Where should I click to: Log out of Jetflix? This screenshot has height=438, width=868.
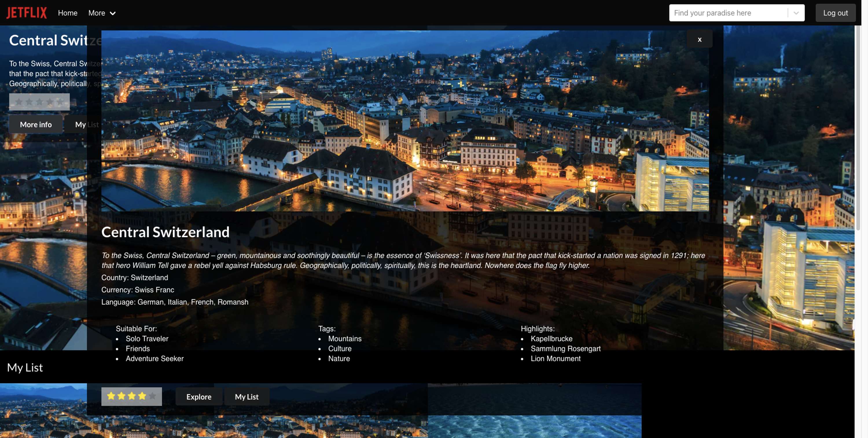[x=835, y=13]
